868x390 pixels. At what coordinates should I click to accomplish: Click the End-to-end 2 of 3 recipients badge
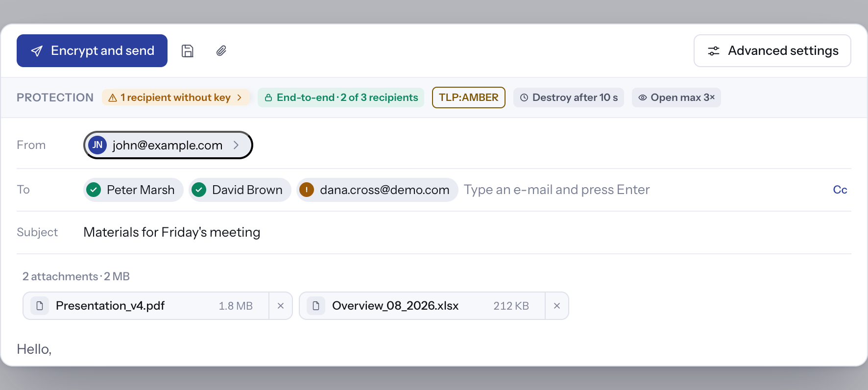point(341,97)
